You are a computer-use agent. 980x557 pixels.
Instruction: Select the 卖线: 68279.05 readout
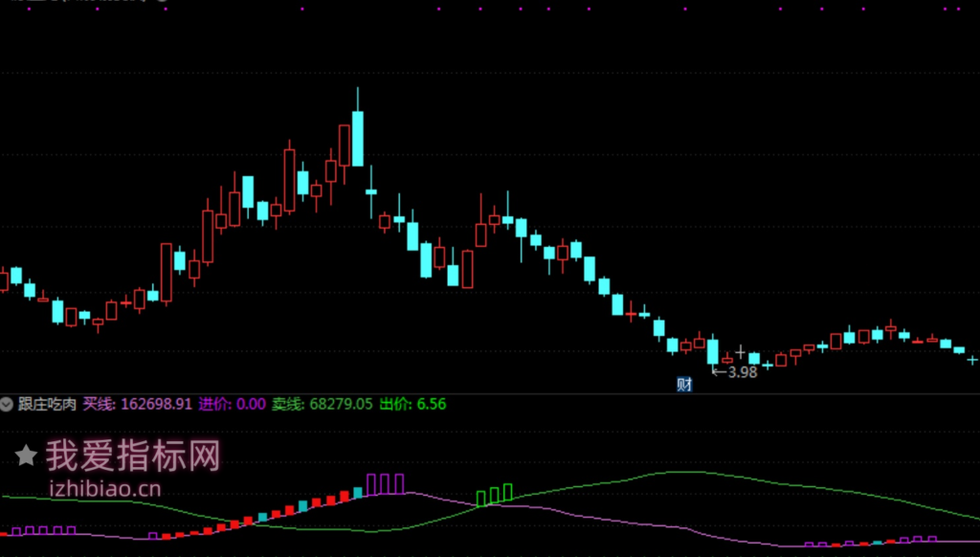322,405
